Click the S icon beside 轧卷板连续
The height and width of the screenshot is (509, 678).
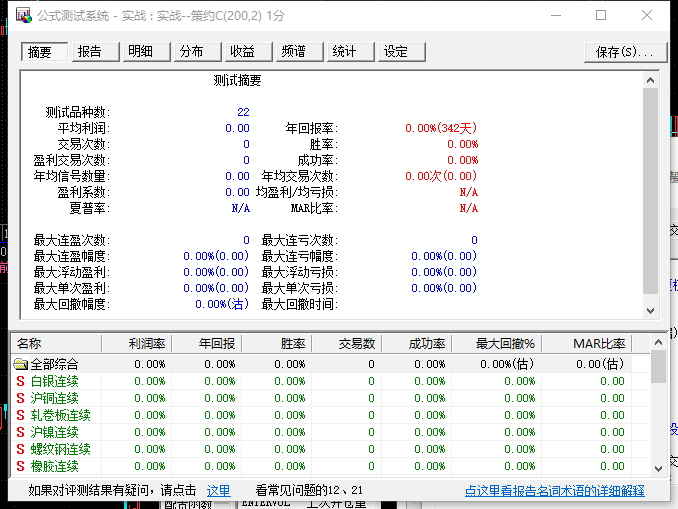click(20, 415)
